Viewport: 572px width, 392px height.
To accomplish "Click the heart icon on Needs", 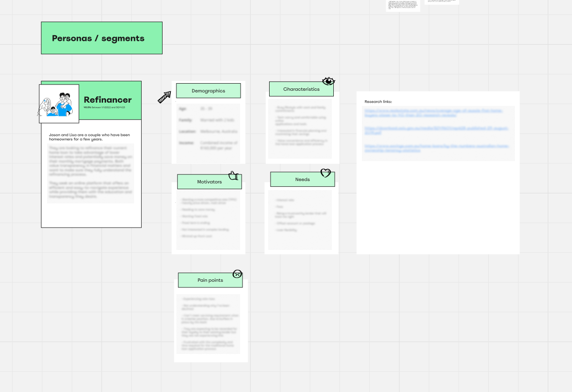I will pos(325,173).
